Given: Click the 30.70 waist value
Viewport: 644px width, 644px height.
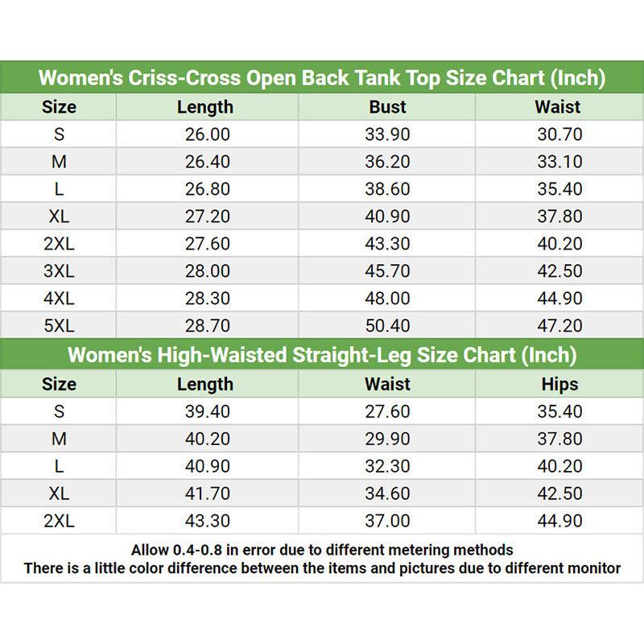Looking at the screenshot, I should click(559, 134).
